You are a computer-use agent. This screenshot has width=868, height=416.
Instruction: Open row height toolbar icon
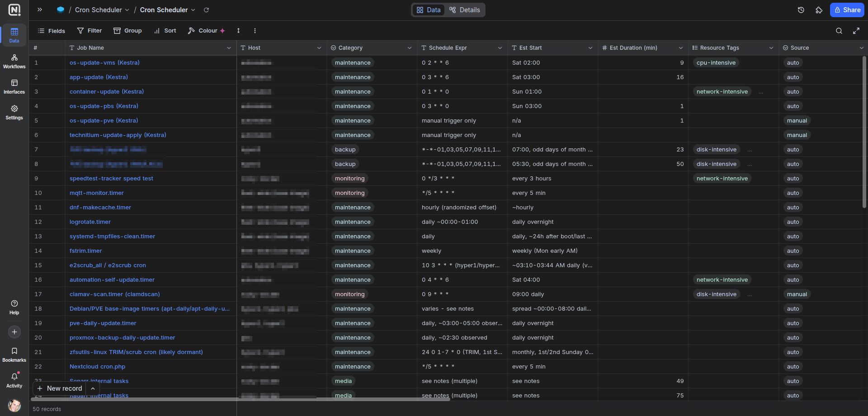coord(238,31)
